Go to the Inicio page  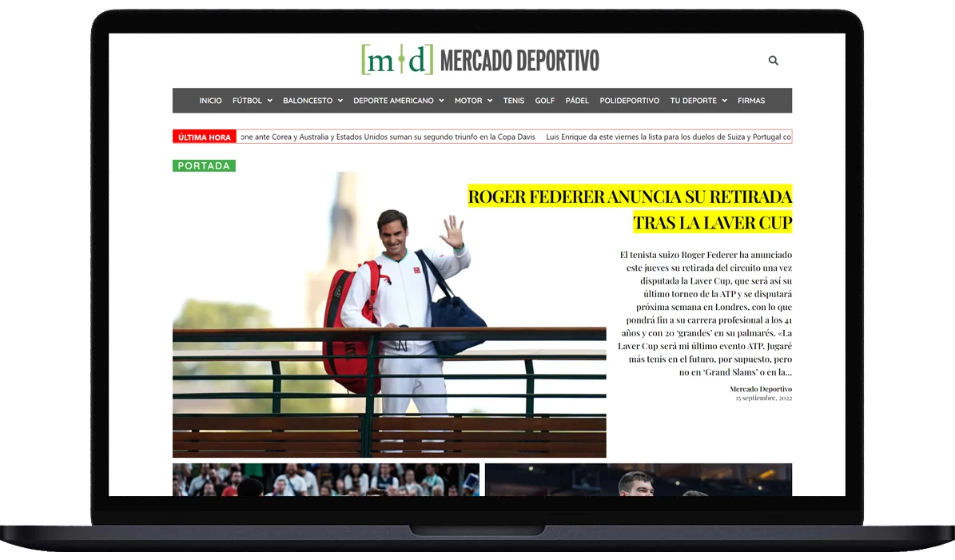(210, 101)
